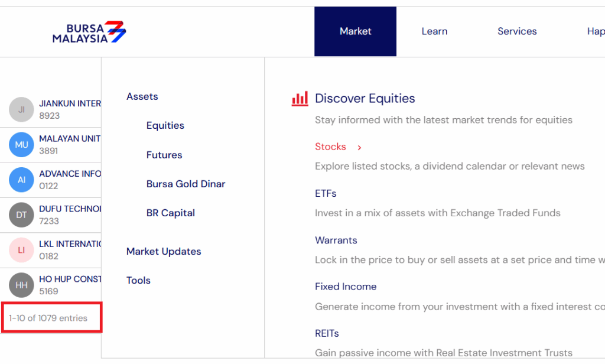The image size is (605, 364).
Task: Click the HH avatar for Ho Hup Construction
Action: 22,285
